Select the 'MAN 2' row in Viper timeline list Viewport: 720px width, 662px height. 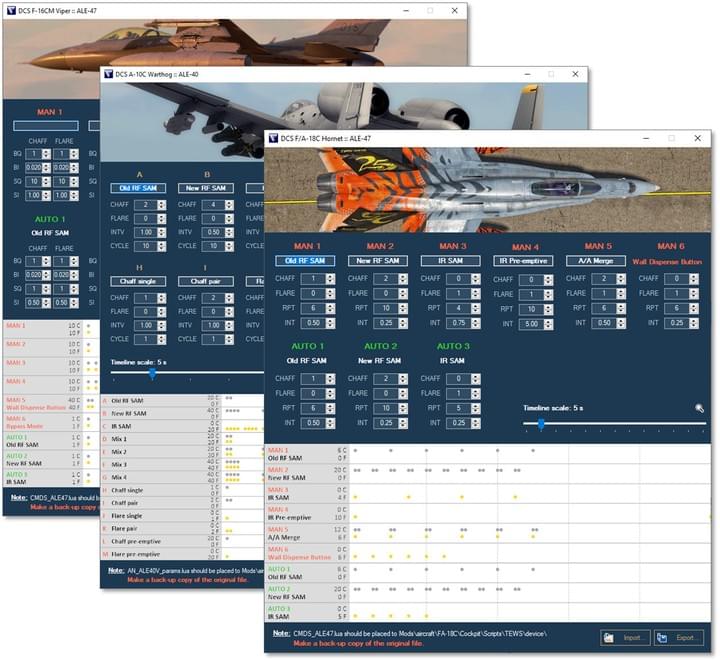(51, 348)
